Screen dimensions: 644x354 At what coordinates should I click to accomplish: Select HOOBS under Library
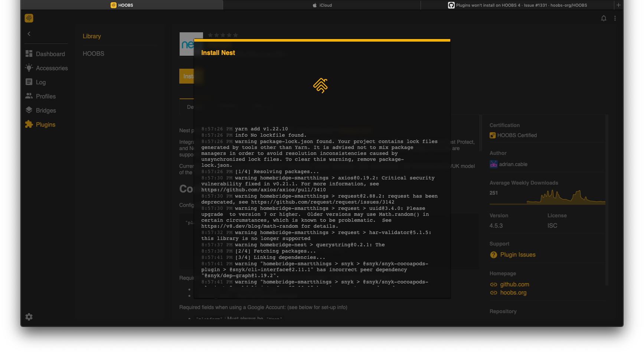[x=93, y=53]
